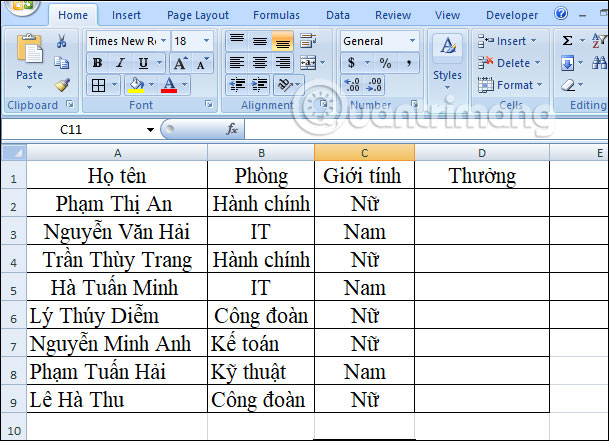Apply Comma Style number format
This screenshot has width=609, height=441.
[409, 63]
